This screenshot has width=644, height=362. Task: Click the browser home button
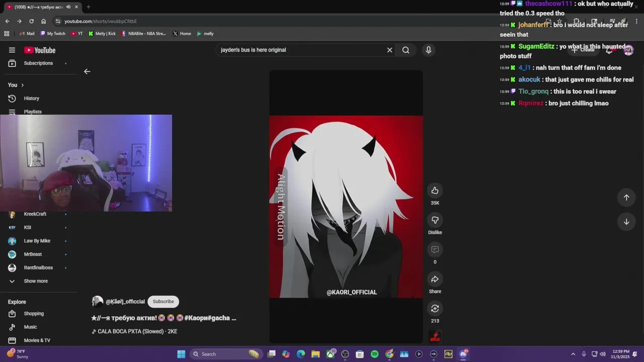pos(43,21)
